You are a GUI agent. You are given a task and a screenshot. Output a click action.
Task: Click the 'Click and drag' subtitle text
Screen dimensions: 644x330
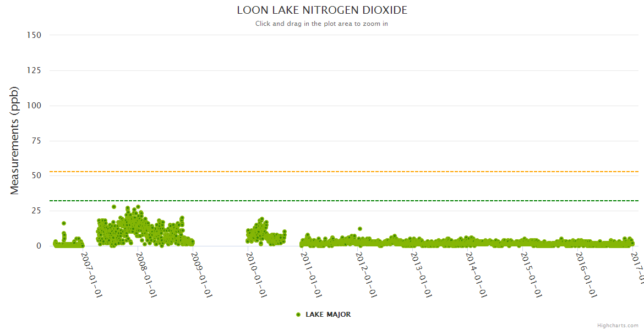coord(322,24)
